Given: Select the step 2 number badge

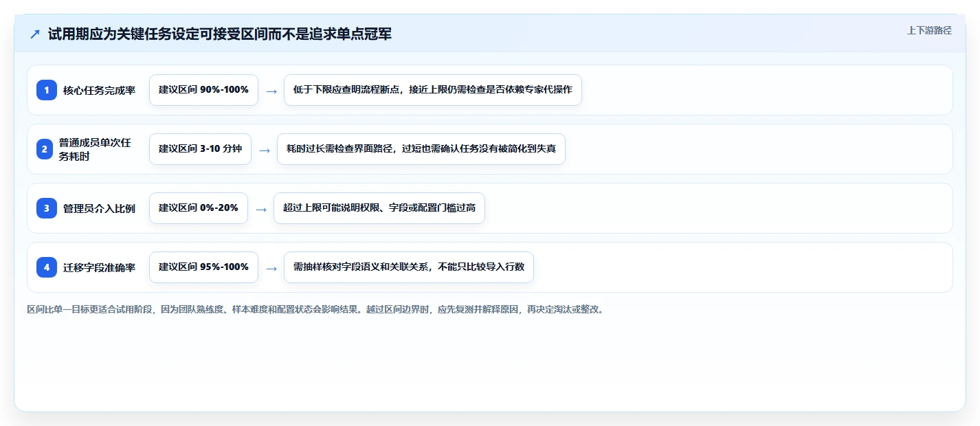Looking at the screenshot, I should click(x=45, y=149).
